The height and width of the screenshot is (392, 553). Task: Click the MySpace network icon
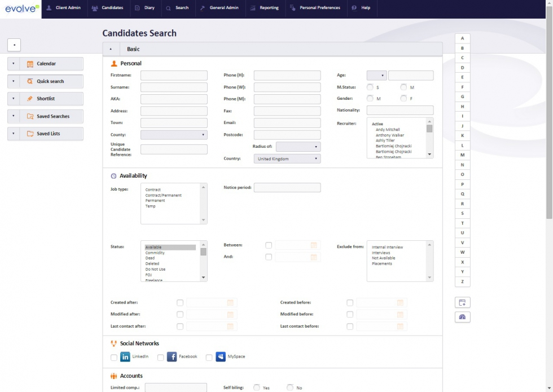(x=221, y=356)
